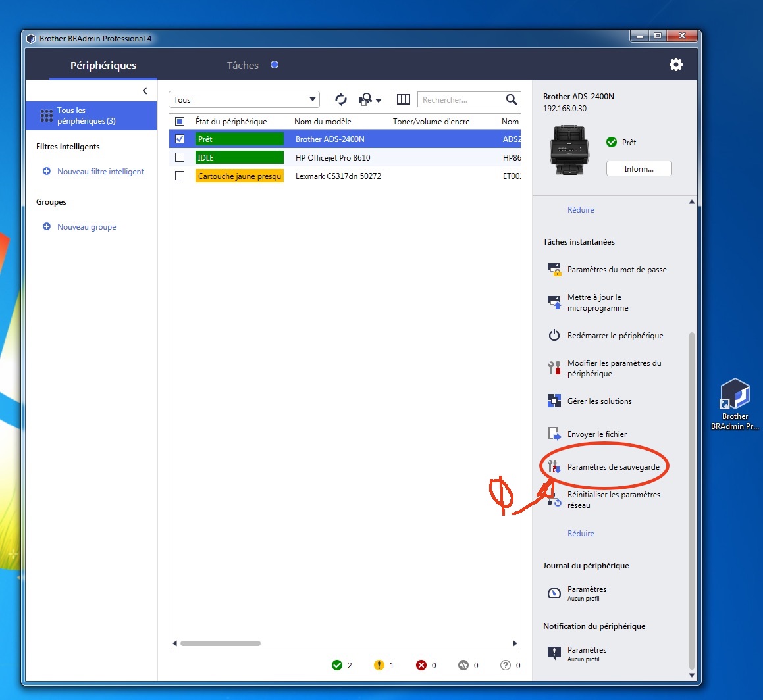Switch to the Tâches tab
Screen dimensions: 763x700
(x=242, y=65)
